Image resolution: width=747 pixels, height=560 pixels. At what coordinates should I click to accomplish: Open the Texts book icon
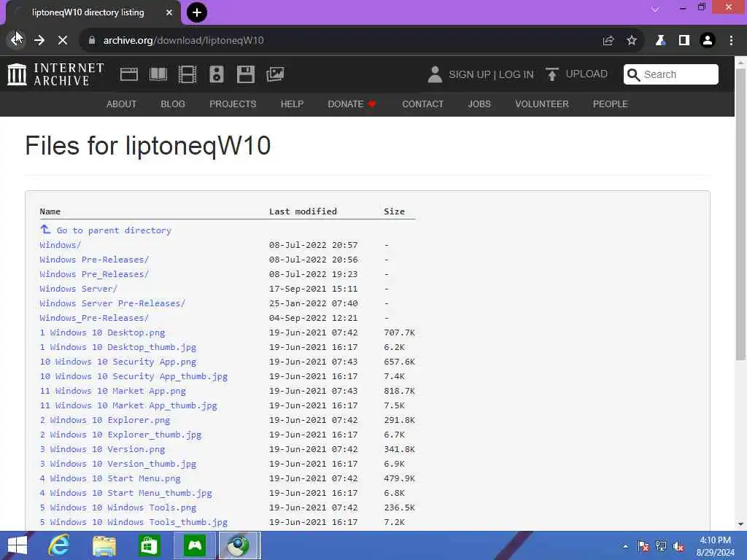pyautogui.click(x=158, y=74)
